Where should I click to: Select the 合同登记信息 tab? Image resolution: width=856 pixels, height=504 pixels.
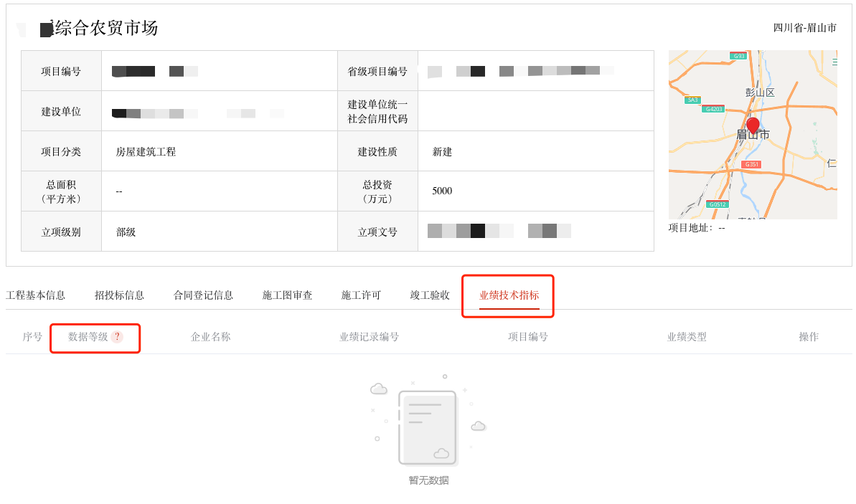[x=203, y=295]
